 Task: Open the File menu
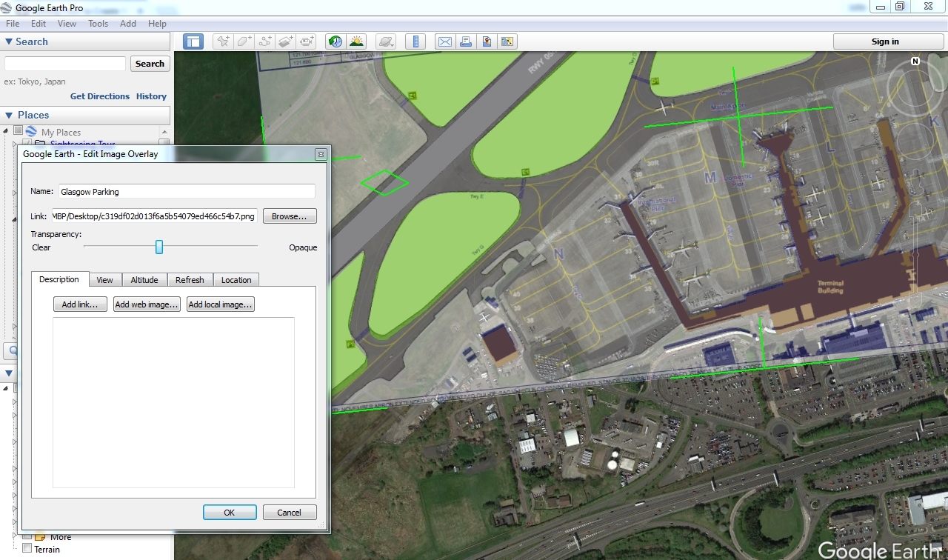point(13,24)
